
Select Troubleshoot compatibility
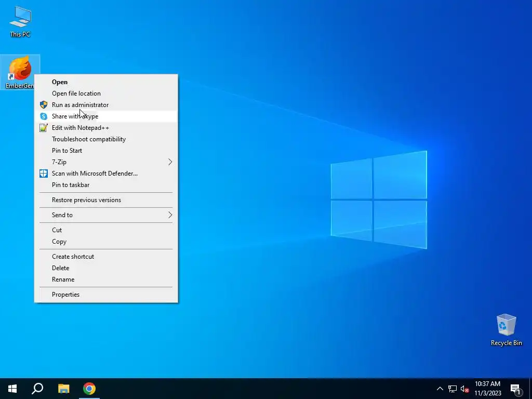[106, 139]
